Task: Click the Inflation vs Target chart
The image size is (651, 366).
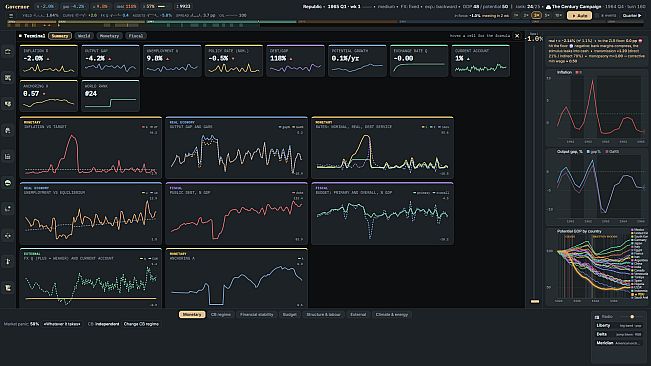Action: pos(91,147)
